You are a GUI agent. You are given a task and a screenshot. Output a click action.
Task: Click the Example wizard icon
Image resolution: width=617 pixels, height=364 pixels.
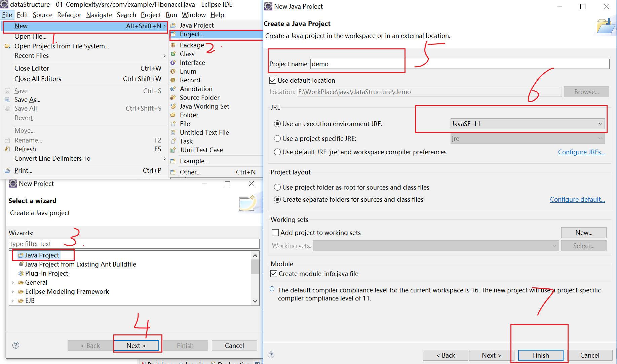pos(173,161)
